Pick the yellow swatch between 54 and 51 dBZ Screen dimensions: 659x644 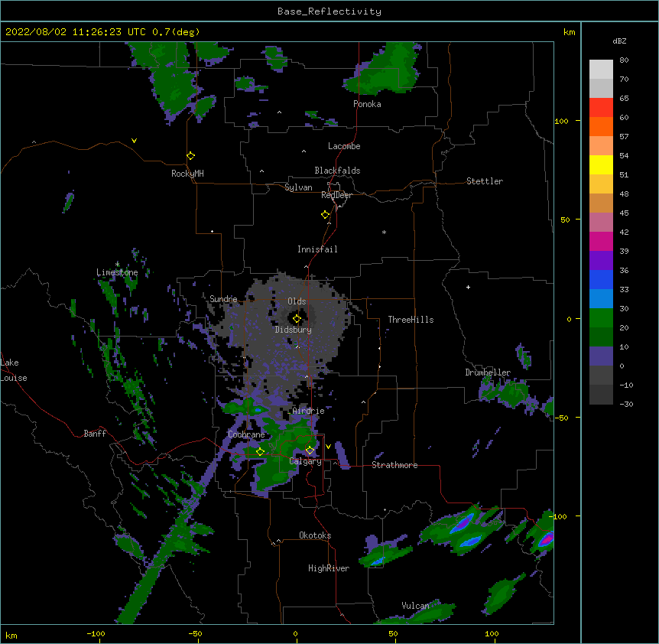[601, 164]
